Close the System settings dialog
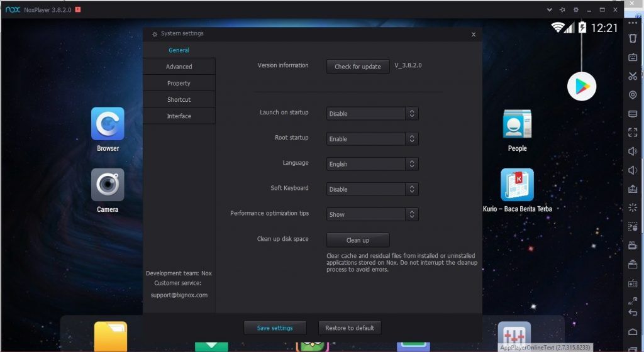644x352 pixels. pyautogui.click(x=474, y=35)
